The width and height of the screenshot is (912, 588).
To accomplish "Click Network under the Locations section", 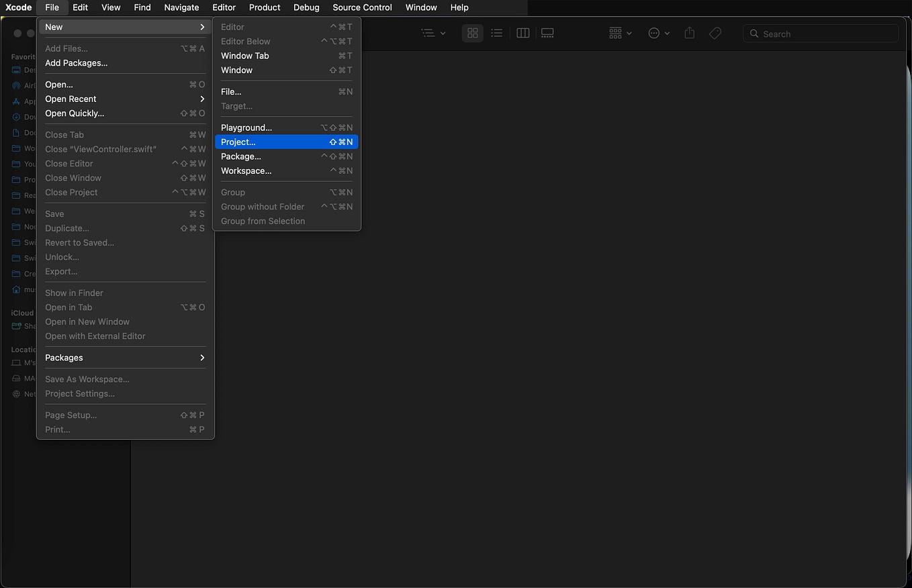I will click(26, 394).
